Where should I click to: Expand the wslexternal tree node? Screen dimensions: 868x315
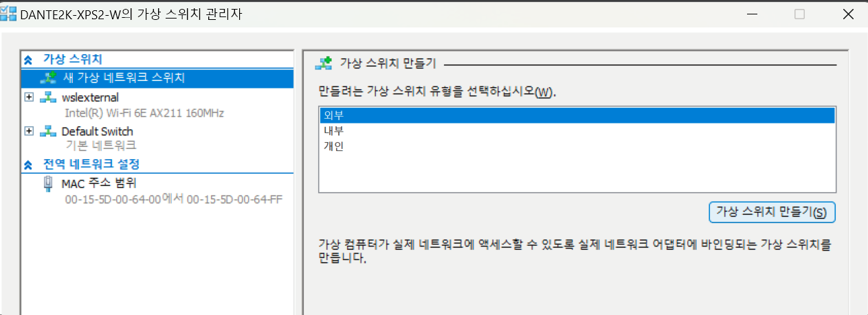28,97
